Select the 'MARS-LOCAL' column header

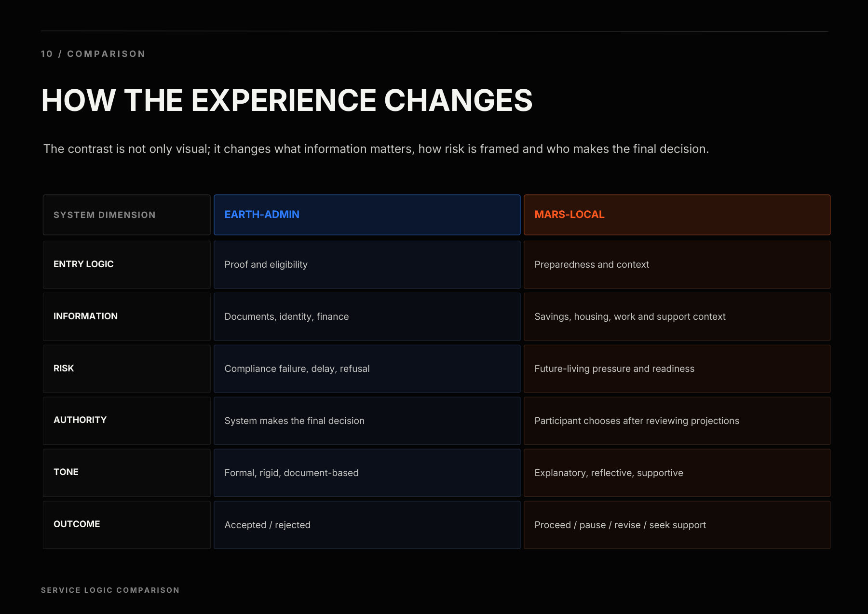tap(677, 215)
